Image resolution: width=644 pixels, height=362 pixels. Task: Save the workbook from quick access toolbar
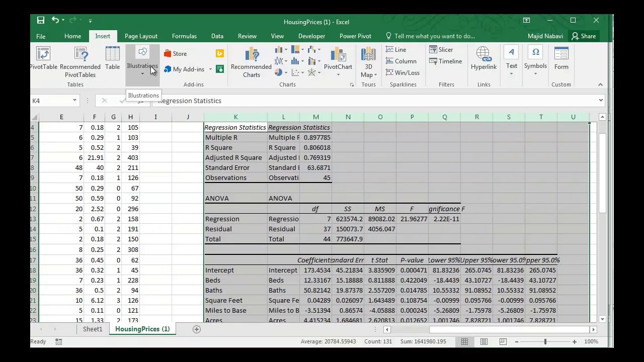click(x=40, y=21)
